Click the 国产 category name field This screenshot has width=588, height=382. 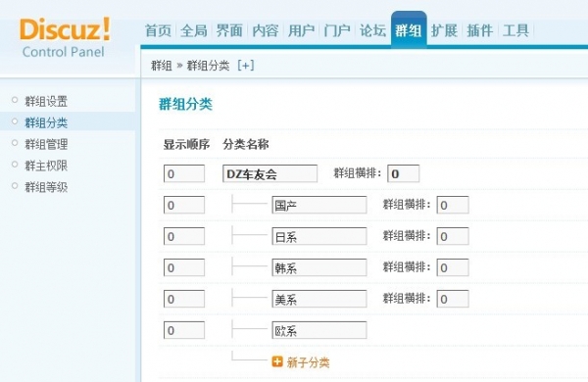(319, 205)
